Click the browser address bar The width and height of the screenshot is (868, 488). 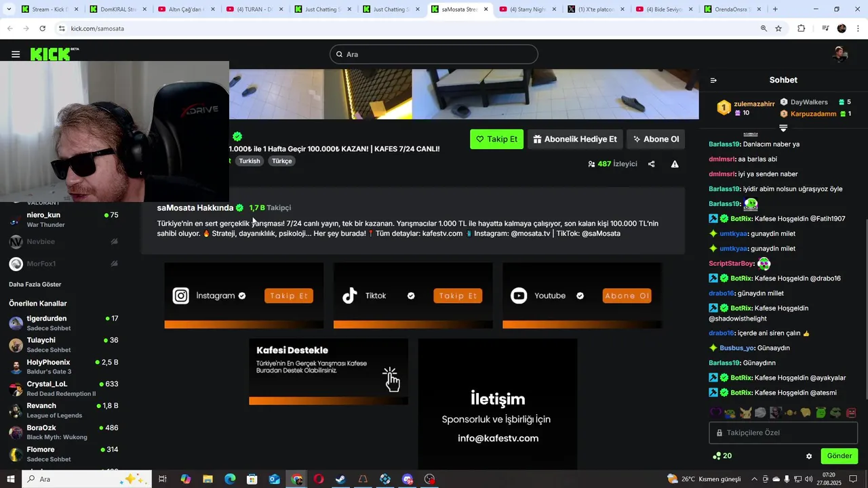click(407, 28)
